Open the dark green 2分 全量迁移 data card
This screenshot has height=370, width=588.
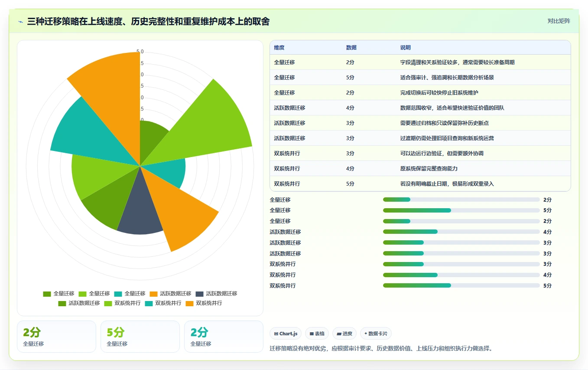(56, 337)
